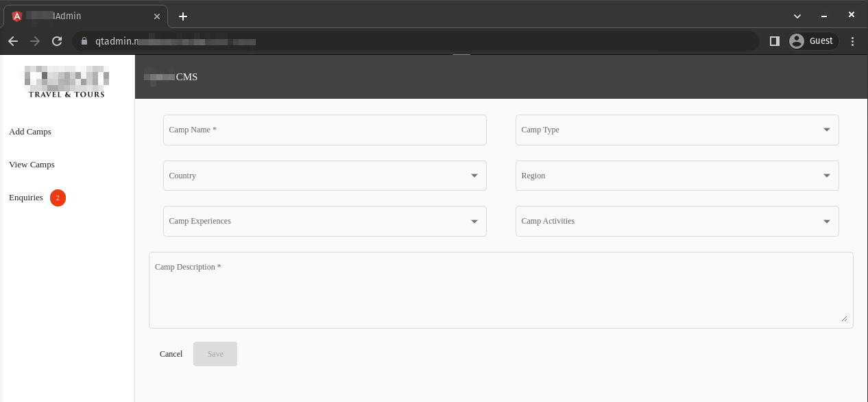The height and width of the screenshot is (402, 868).
Task: Open the tab search chevron
Action: 797,16
